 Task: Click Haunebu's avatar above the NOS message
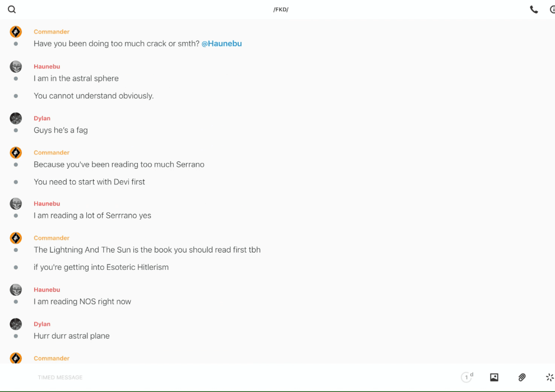[x=16, y=290]
